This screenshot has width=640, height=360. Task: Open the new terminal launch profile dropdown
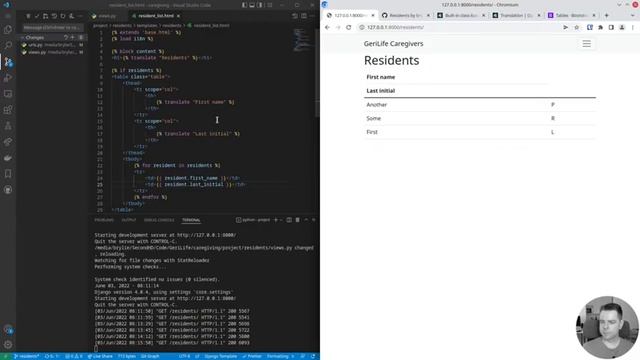coord(281,220)
